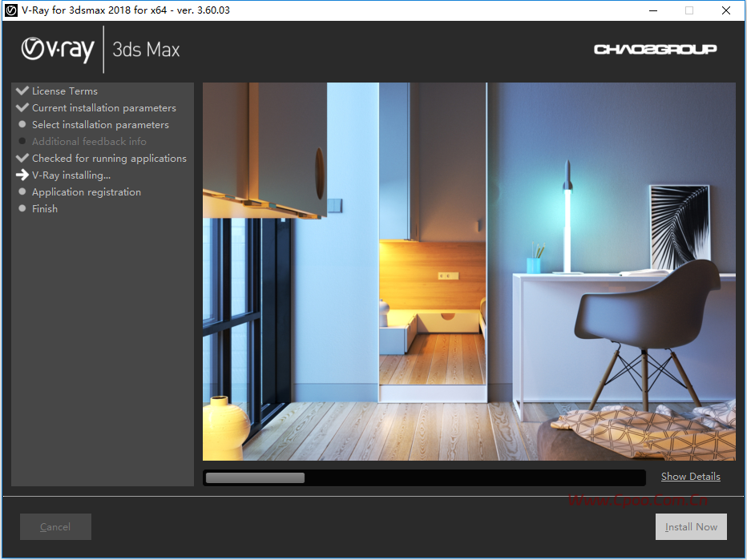747x560 pixels.
Task: Click the V-Ray logo in header
Action: pos(58,50)
